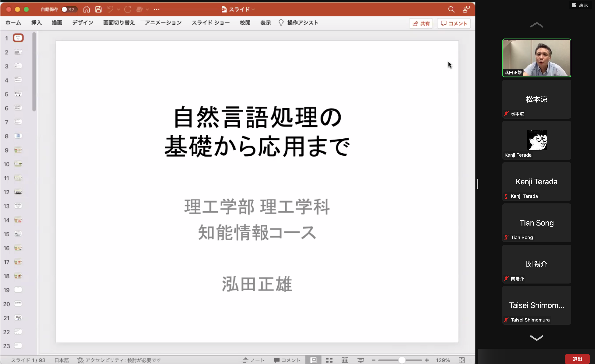Open the アニメーション tab
The image size is (595, 364).
[163, 23]
